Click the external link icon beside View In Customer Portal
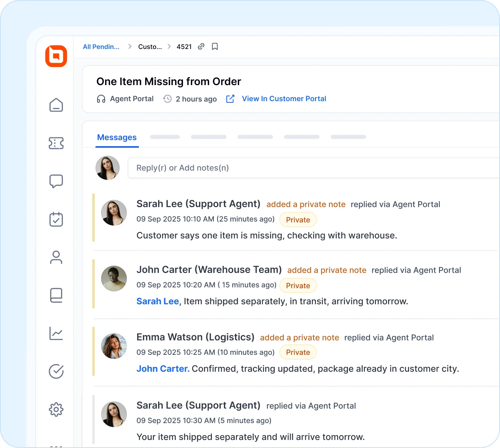500x448 pixels. click(230, 99)
